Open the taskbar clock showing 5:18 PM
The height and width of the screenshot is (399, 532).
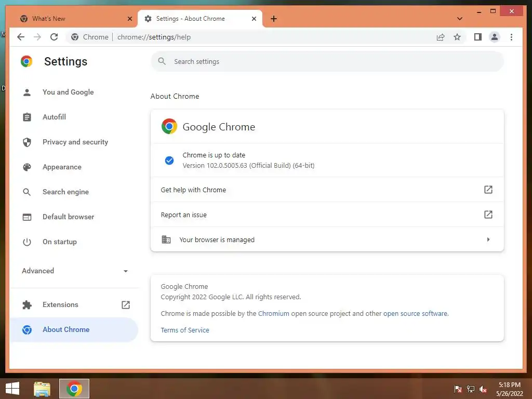pos(510,389)
